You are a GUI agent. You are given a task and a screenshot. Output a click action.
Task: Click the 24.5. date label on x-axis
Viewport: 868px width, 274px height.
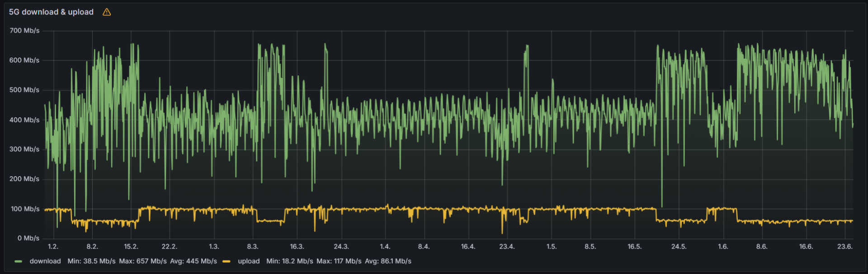(679, 246)
